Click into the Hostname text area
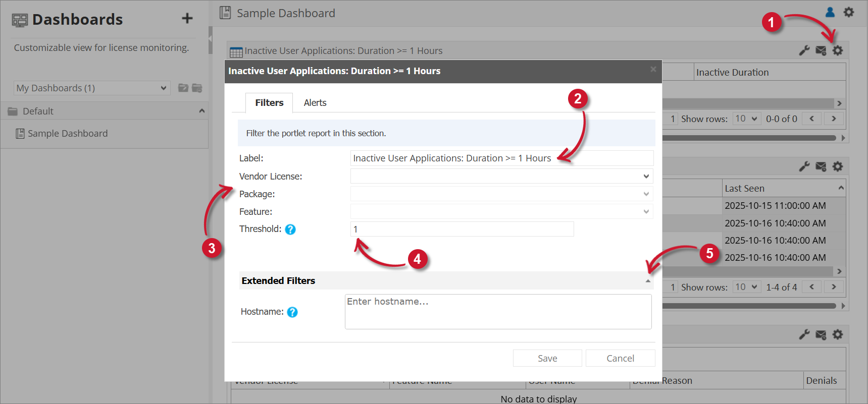The height and width of the screenshot is (404, 868). pos(498,312)
